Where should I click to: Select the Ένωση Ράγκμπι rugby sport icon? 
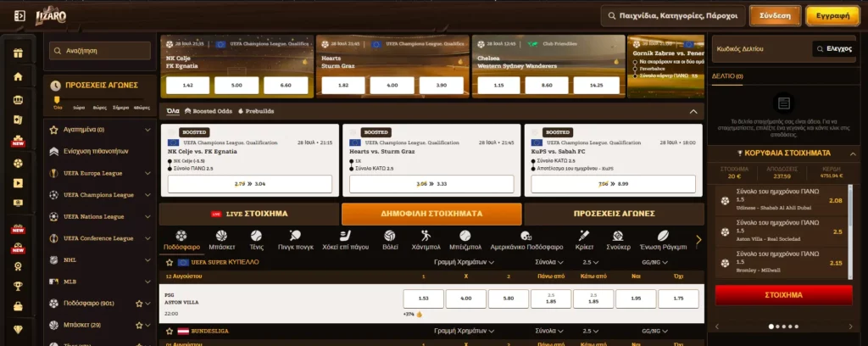coord(663,240)
